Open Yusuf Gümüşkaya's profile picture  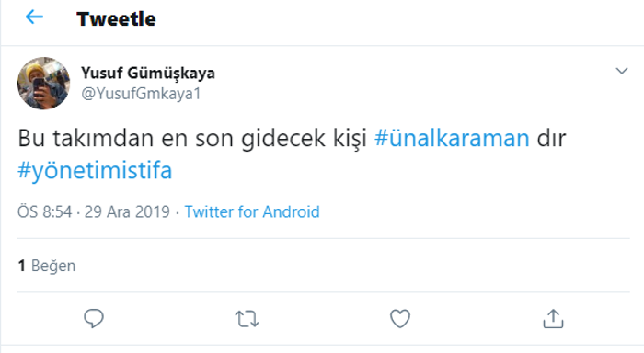pyautogui.click(x=43, y=84)
